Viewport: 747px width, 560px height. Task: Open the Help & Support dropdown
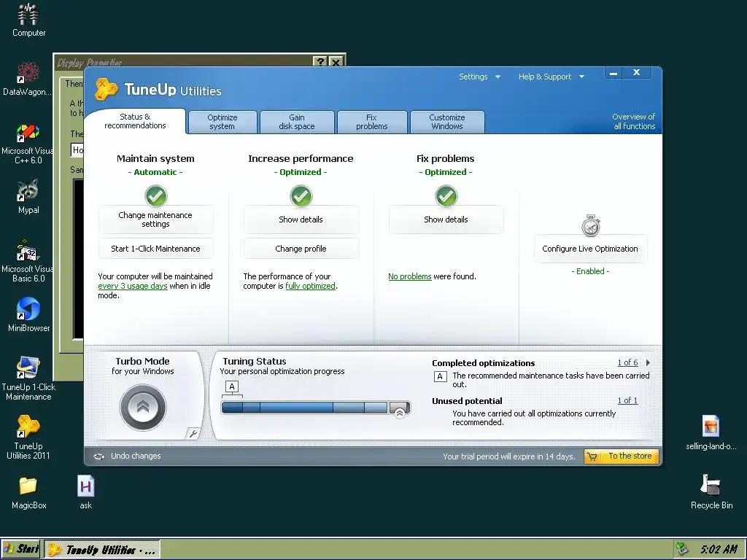(551, 77)
